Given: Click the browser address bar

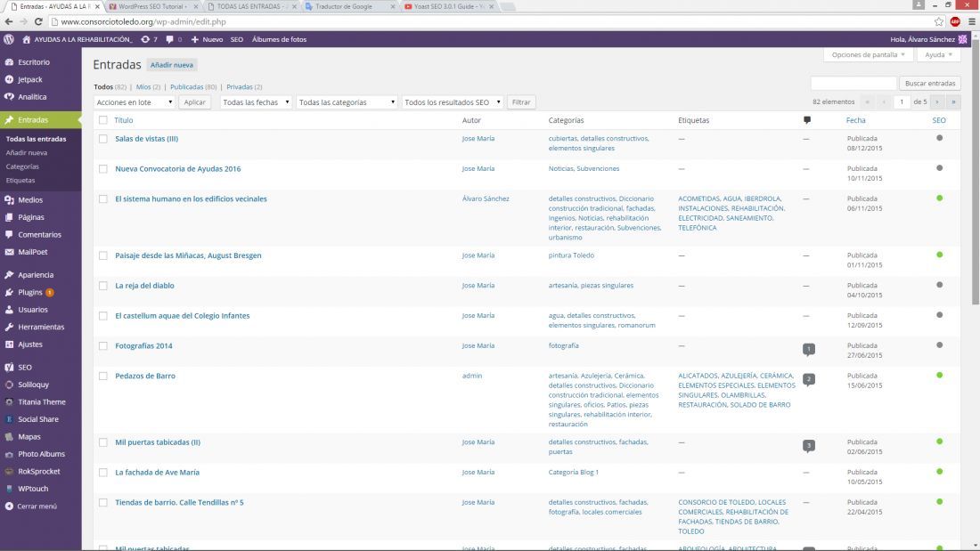Looking at the screenshot, I should point(491,22).
